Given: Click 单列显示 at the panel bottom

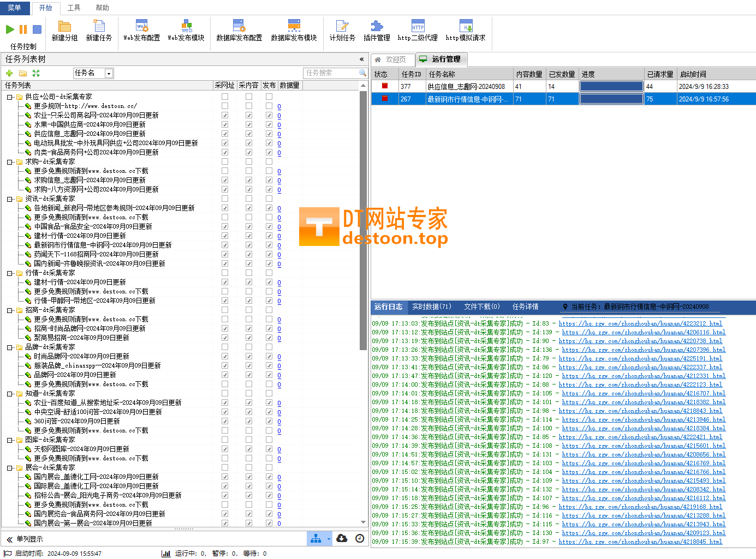Looking at the screenshot, I should pos(29,539).
